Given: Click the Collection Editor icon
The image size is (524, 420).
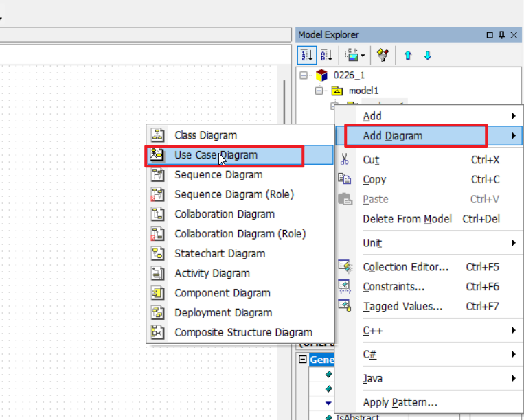Looking at the screenshot, I should [x=345, y=266].
